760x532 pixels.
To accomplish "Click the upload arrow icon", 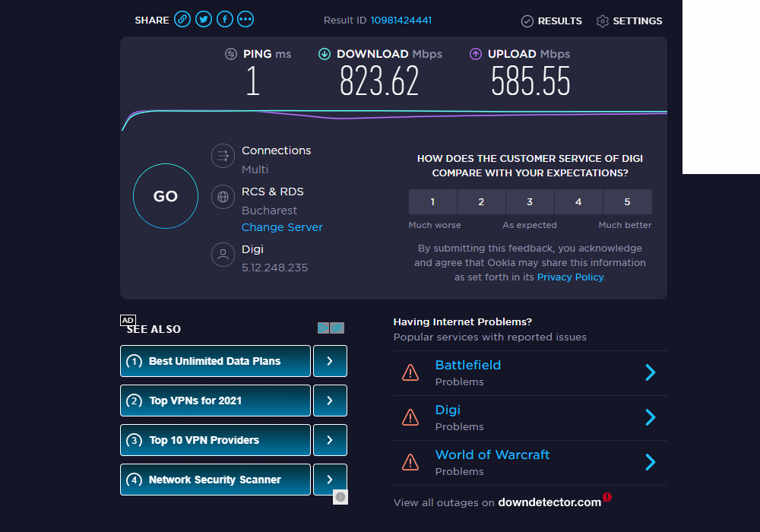I will [x=476, y=54].
